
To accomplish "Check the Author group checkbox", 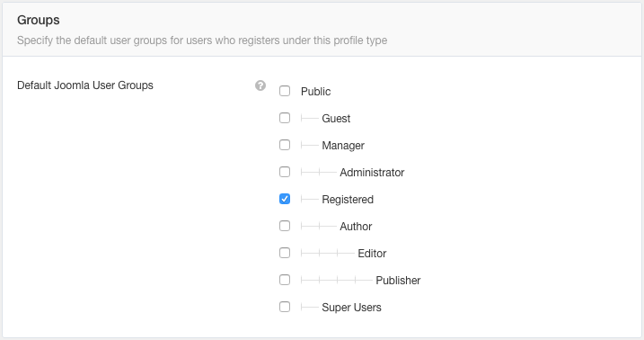I will point(285,226).
